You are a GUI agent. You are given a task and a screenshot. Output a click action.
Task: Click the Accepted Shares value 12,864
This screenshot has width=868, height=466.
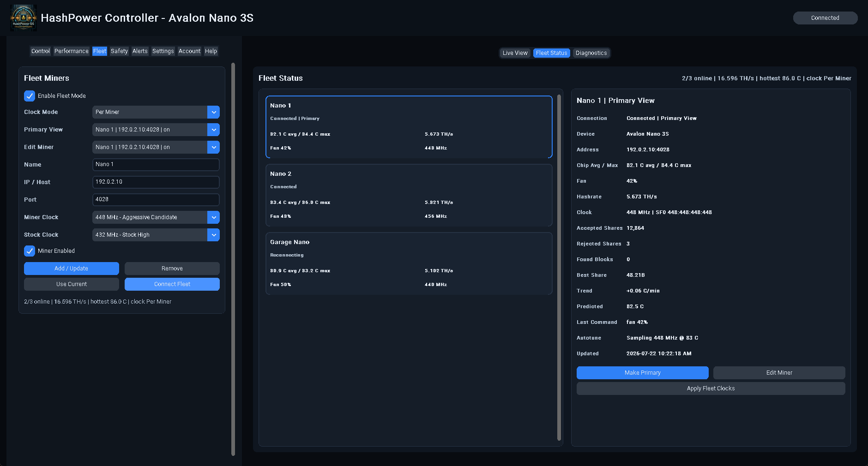[635, 228]
